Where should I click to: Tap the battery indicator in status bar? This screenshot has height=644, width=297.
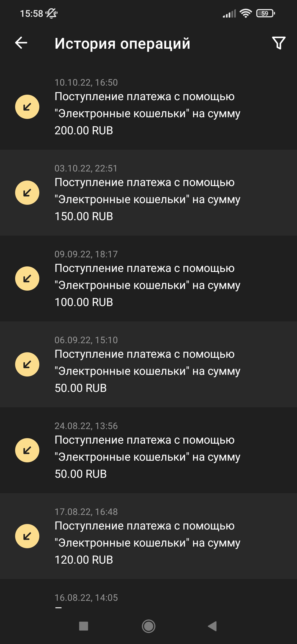[265, 13]
